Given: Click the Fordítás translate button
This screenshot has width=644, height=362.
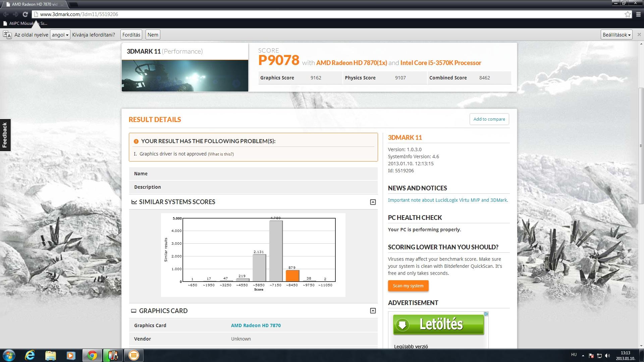Looking at the screenshot, I should point(131,35).
